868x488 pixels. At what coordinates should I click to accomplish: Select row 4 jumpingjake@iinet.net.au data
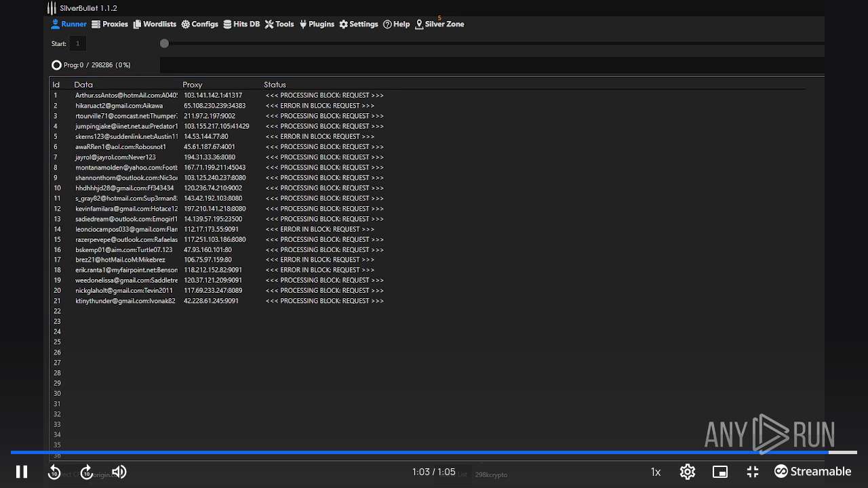pyautogui.click(x=126, y=126)
